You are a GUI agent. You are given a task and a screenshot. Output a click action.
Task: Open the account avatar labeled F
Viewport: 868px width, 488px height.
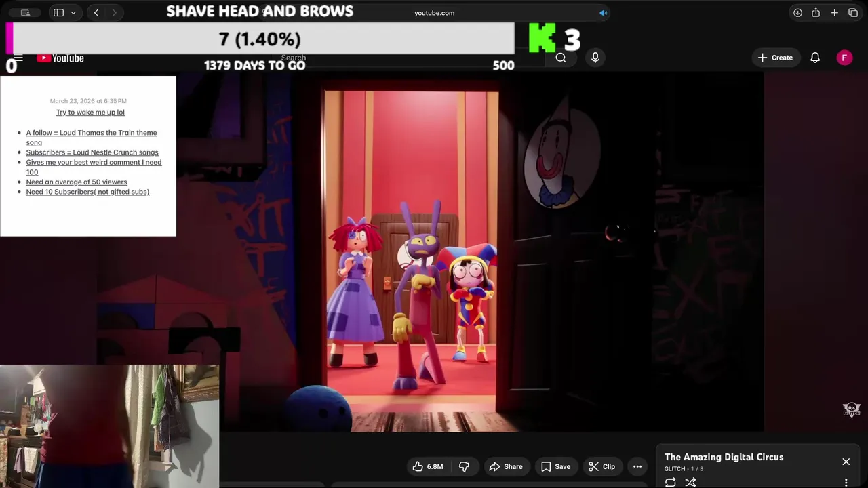pos(844,58)
